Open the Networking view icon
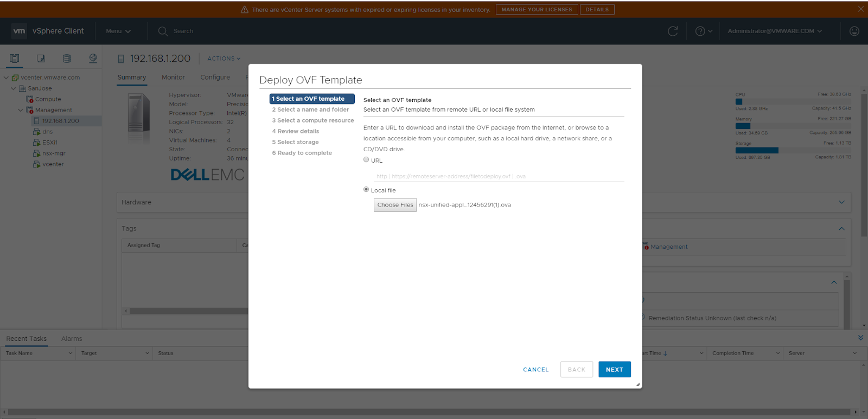Screen dimensions: 868x419 (93, 59)
